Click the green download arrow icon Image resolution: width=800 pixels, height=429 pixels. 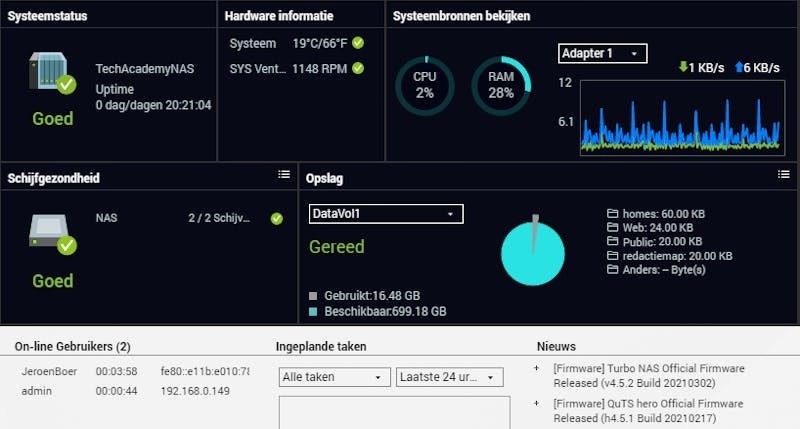tap(683, 67)
